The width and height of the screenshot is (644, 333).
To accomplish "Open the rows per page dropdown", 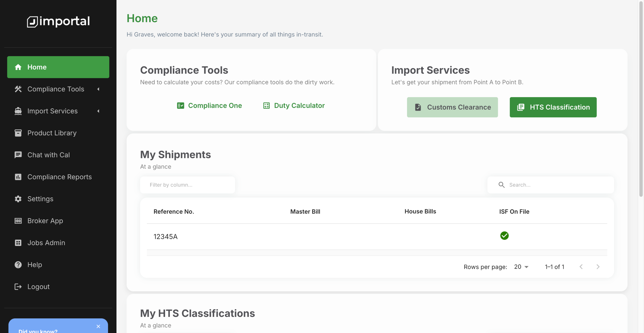I will click(521, 267).
